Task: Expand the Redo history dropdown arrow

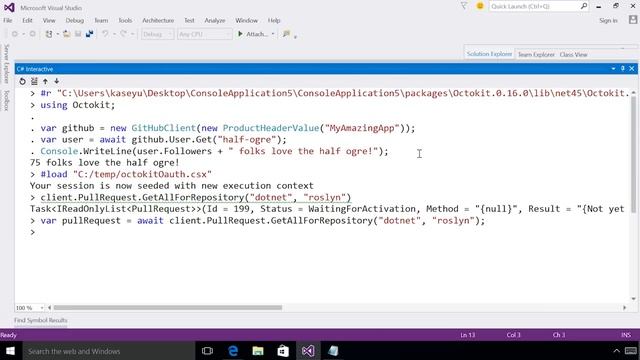Action: 132,34
